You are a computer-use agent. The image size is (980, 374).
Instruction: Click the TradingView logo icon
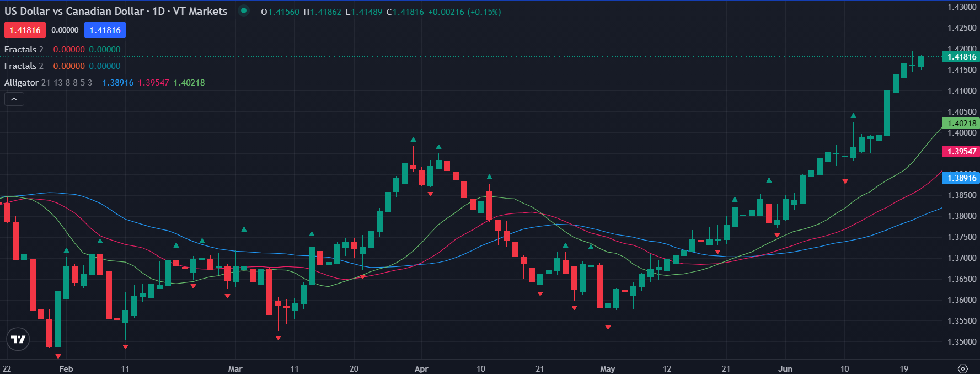[18, 339]
